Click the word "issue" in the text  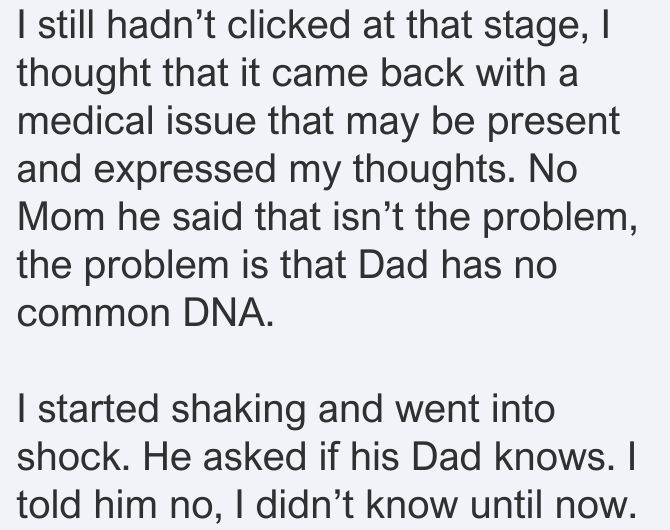[212, 121]
